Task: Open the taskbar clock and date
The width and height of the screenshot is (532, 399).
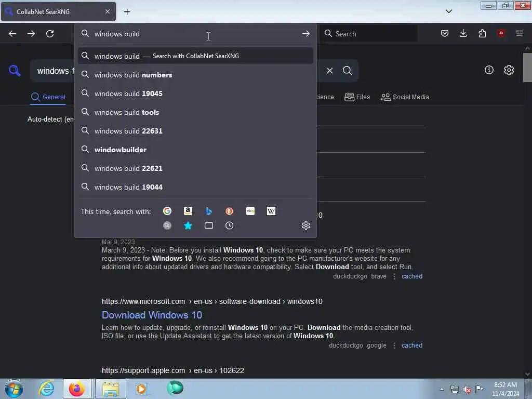Action: point(506,389)
